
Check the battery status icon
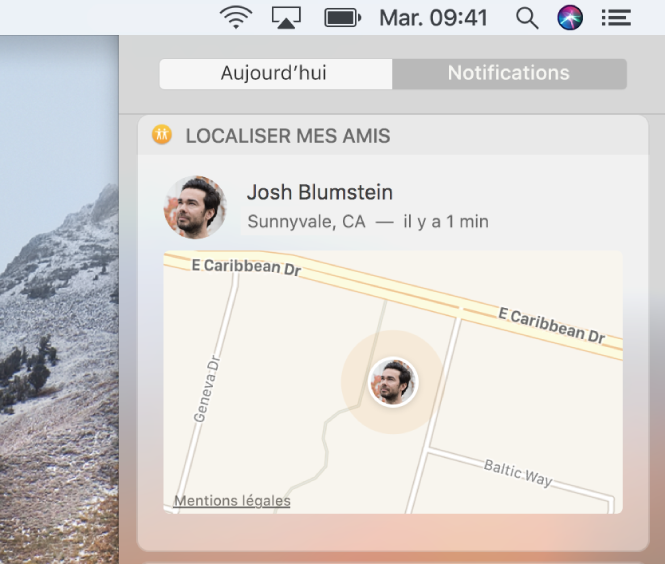pos(343,18)
